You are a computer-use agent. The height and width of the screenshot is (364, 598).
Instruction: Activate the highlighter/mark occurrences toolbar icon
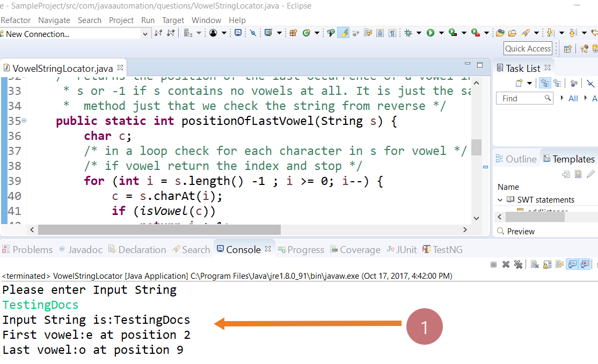(342, 33)
